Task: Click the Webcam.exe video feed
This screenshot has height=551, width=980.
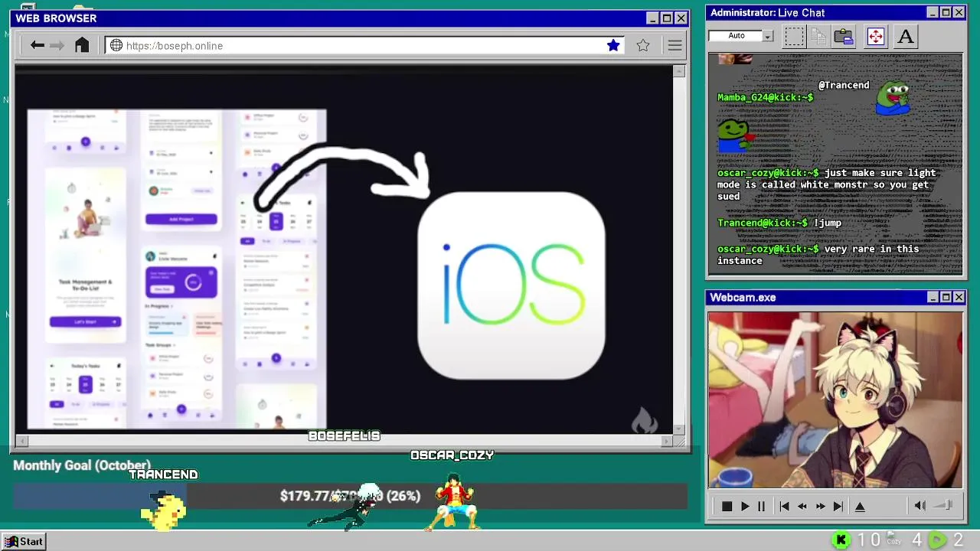Action: 835,399
